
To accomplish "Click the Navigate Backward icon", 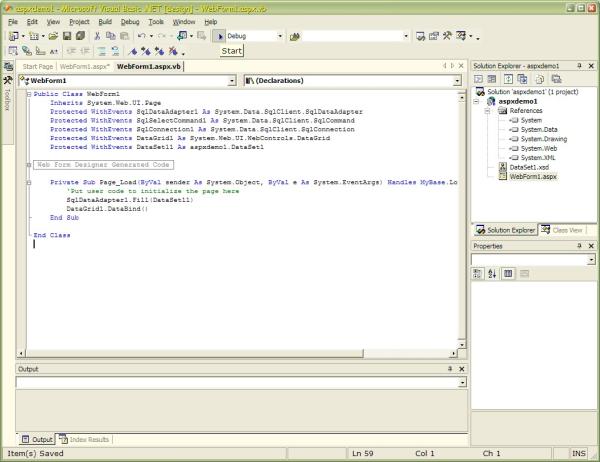I will [x=182, y=36].
